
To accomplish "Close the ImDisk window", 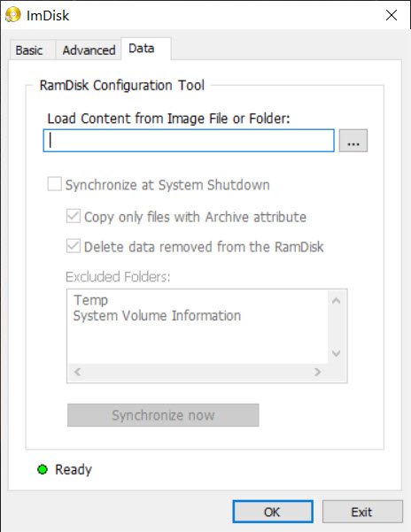I will coord(392,15).
